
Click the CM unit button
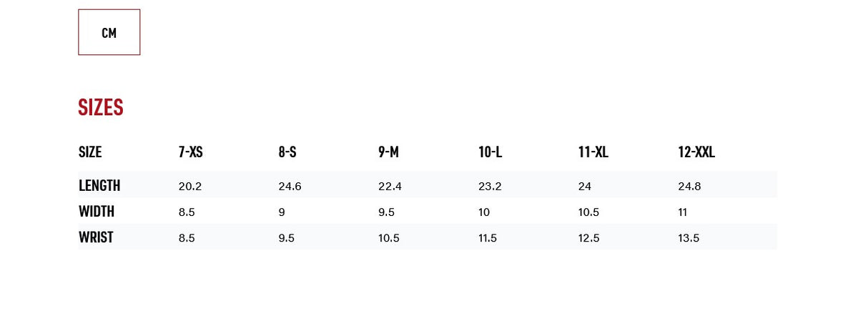[109, 32]
